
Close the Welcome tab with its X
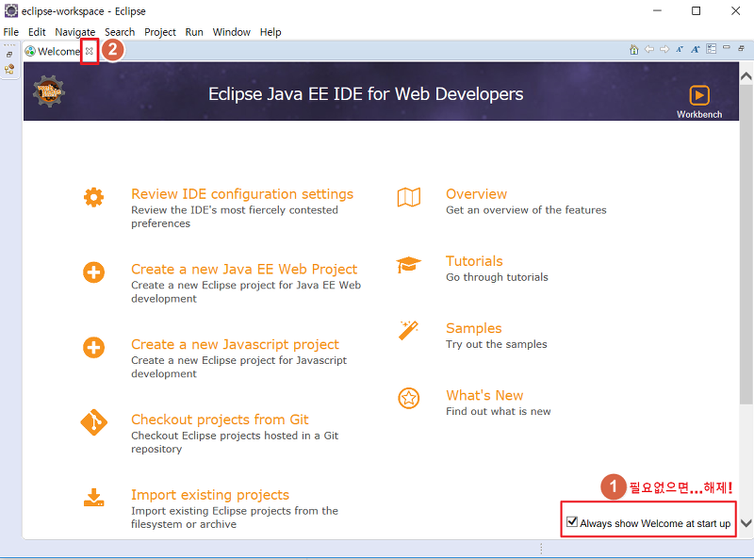coord(90,51)
